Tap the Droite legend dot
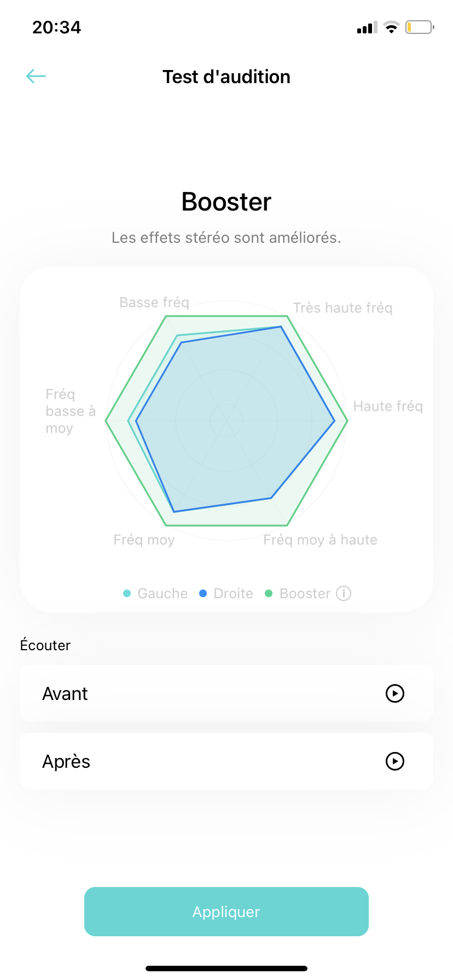 [x=203, y=593]
